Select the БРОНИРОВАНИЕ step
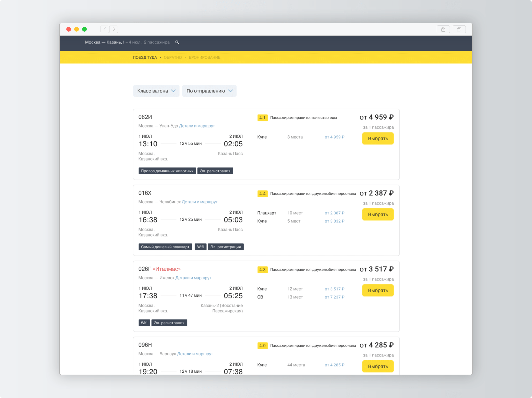 [204, 57]
